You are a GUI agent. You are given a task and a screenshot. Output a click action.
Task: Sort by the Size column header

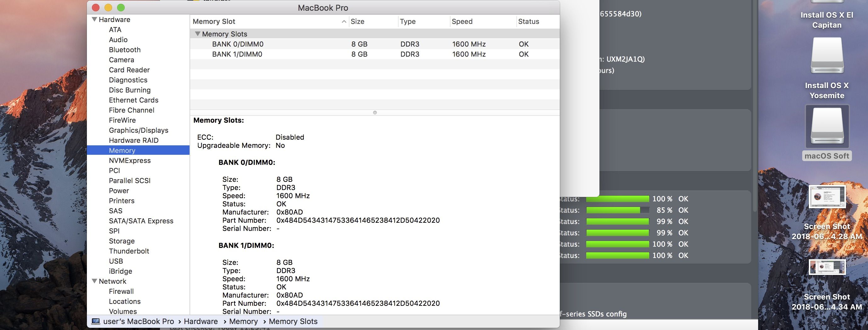pos(373,22)
